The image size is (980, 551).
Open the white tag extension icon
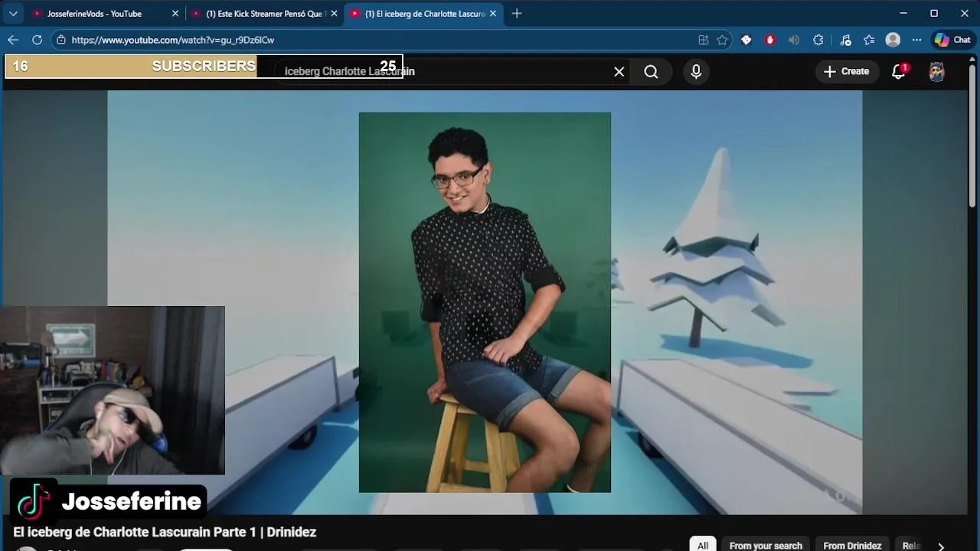[746, 40]
